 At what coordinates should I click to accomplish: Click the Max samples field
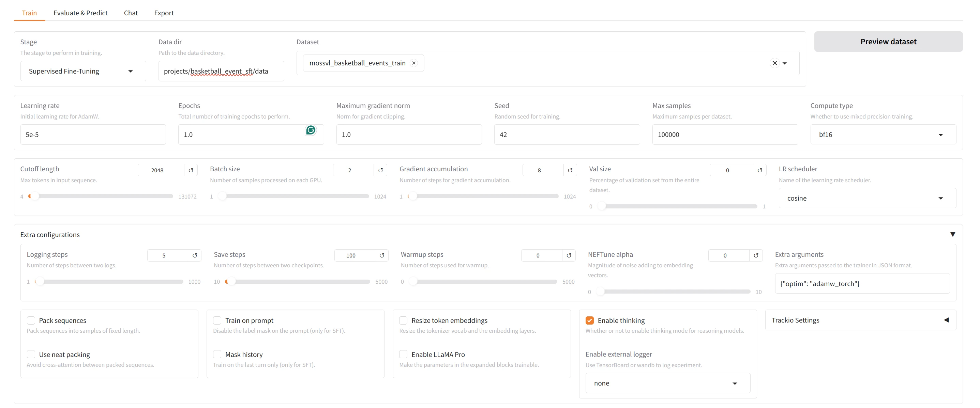click(x=725, y=135)
